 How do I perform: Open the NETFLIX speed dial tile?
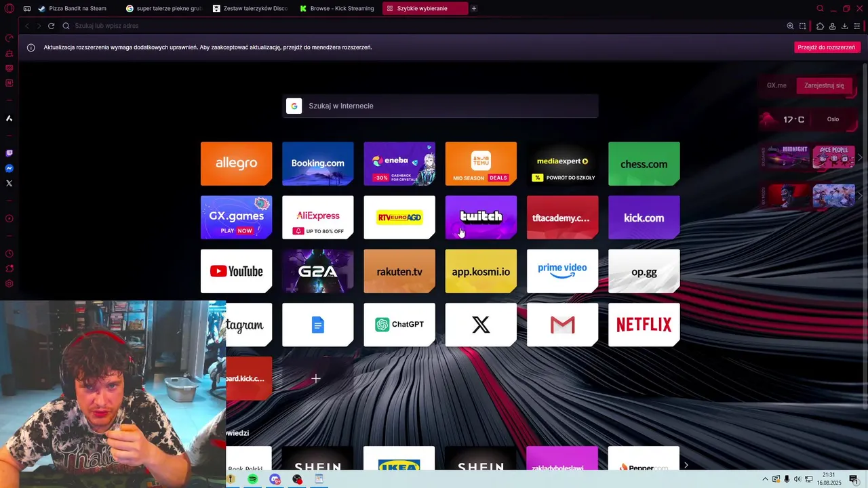[x=644, y=325]
